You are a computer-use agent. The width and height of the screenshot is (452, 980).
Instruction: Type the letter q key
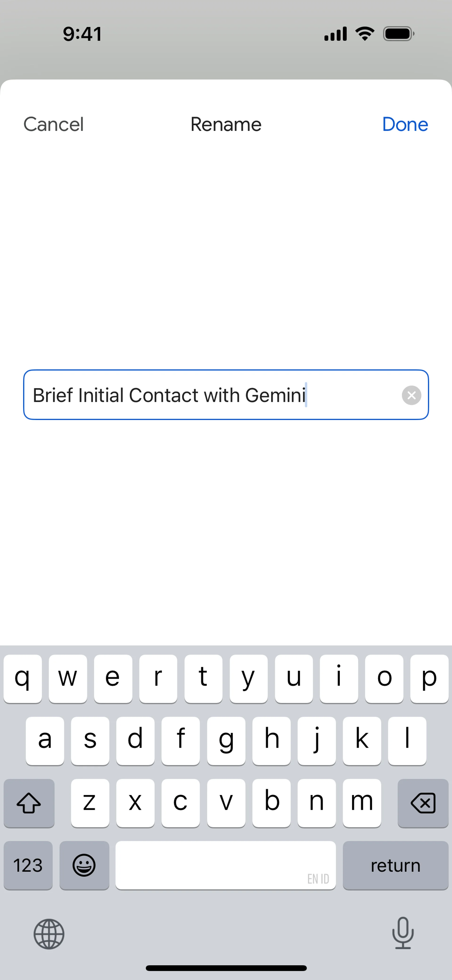22,678
